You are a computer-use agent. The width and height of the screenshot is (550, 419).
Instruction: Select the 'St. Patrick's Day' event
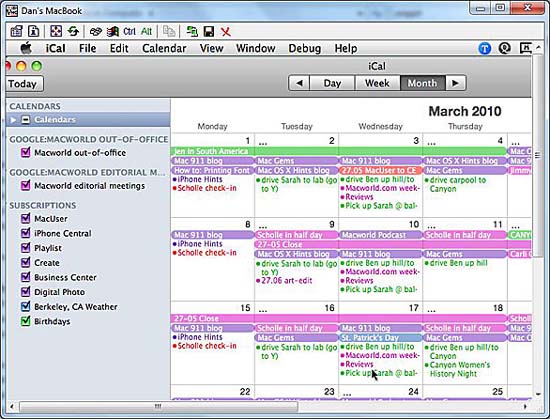coord(381,338)
